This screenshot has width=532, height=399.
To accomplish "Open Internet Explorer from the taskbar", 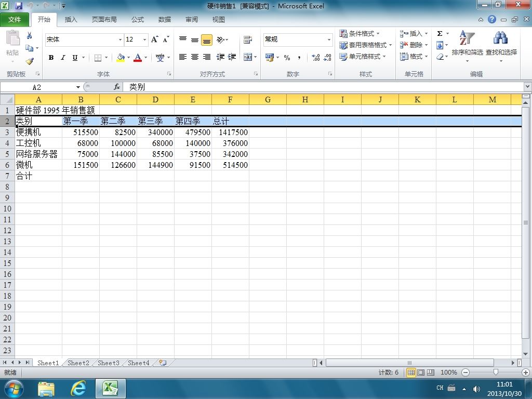I will pyautogui.click(x=78, y=389).
